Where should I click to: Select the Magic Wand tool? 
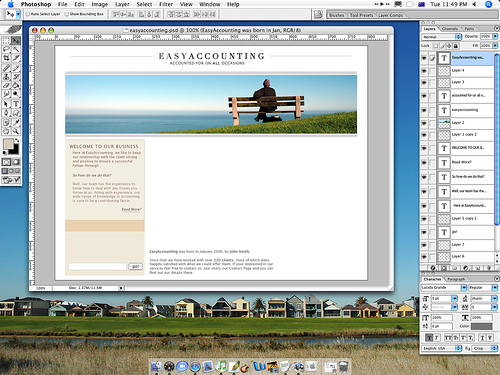16,49
